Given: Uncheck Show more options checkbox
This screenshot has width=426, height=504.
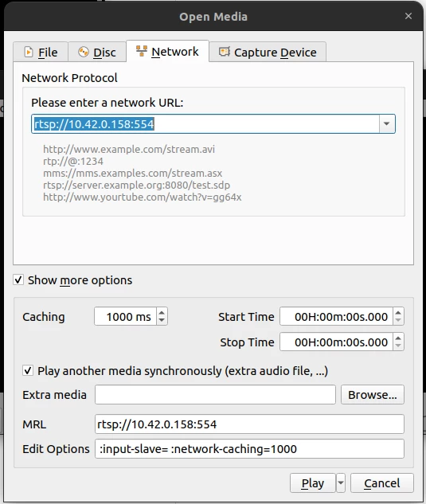Looking at the screenshot, I should click(x=18, y=279).
